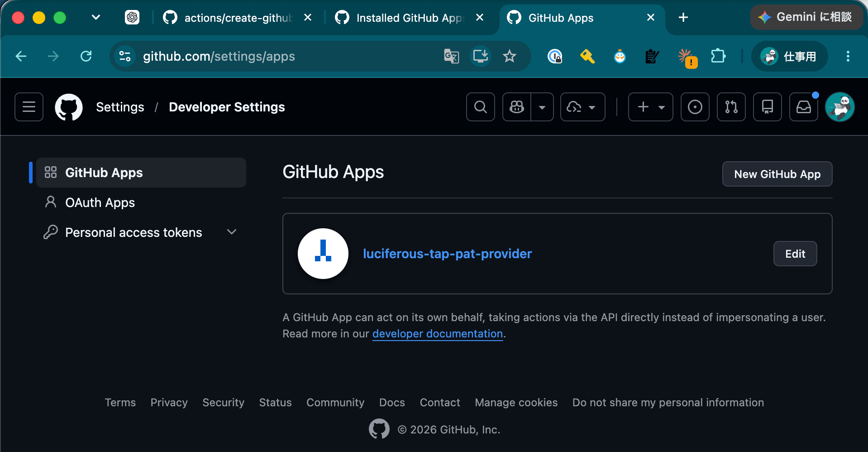Open the 仕事用 Chrome profile button
Screen dimensions: 868x452
[789, 56]
